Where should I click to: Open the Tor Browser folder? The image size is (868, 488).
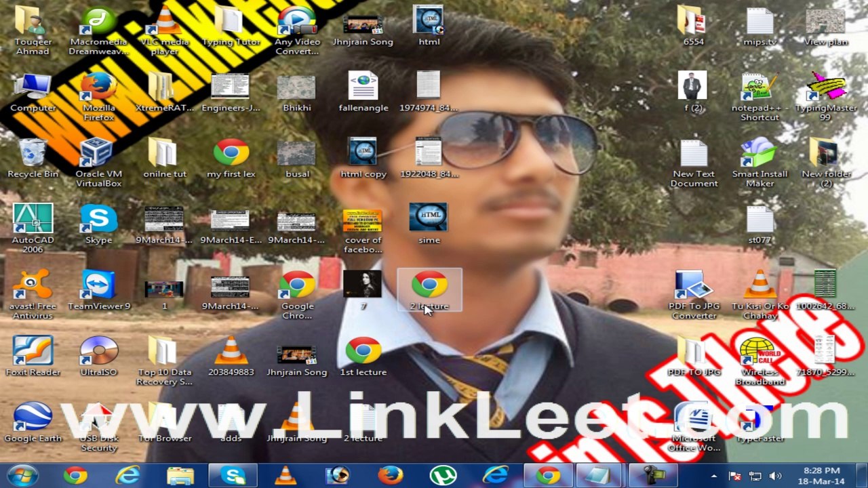tap(164, 423)
